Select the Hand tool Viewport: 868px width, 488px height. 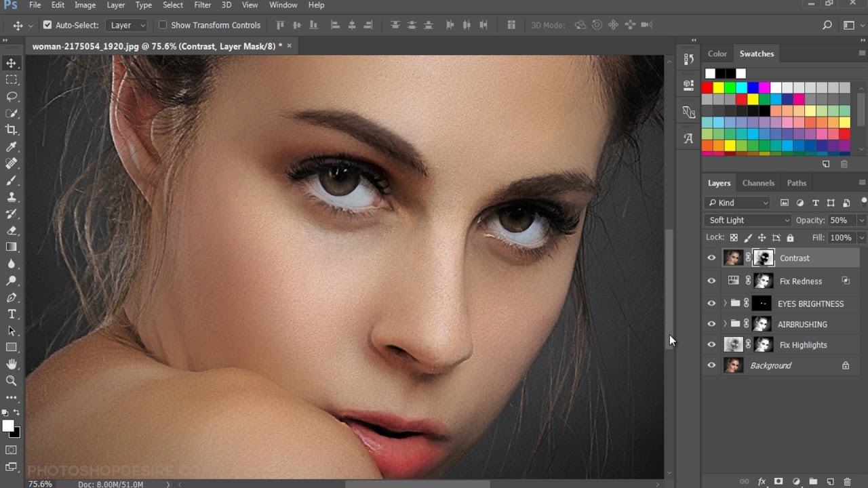[x=12, y=365]
